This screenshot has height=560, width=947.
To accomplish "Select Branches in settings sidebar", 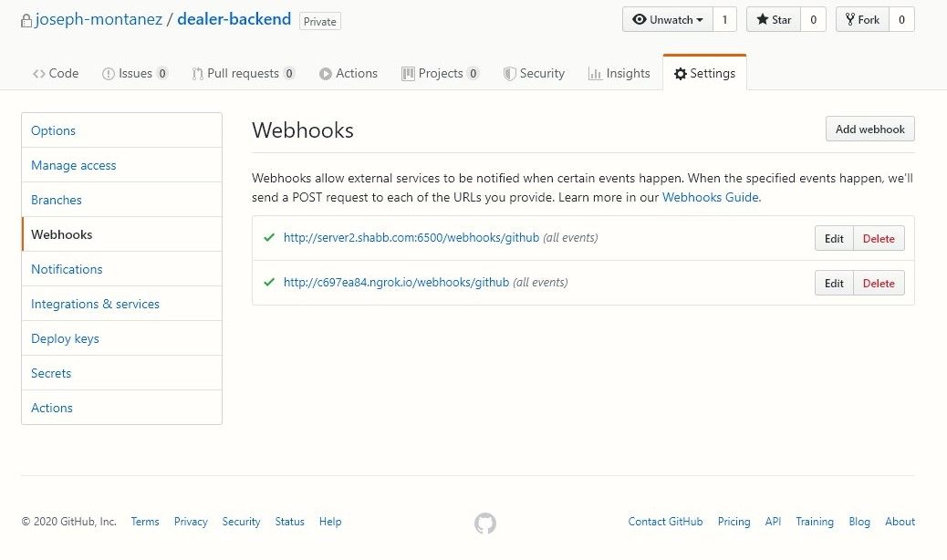I will point(121,200).
